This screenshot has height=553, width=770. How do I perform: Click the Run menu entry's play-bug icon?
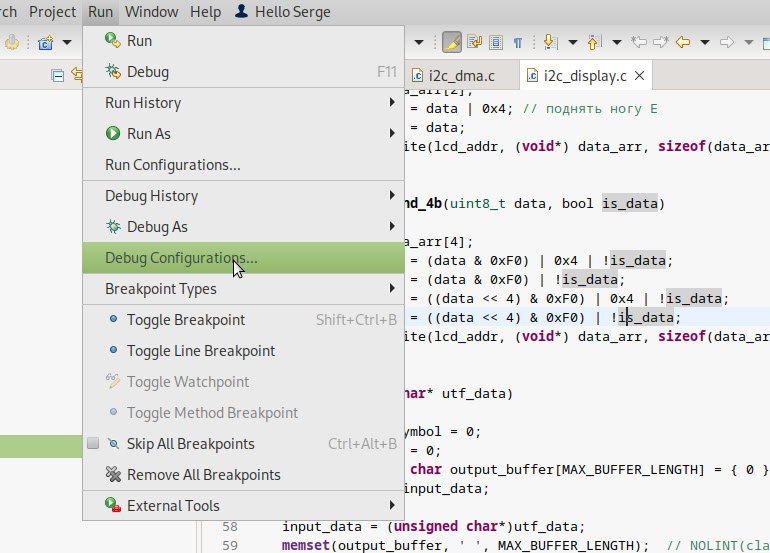112,40
